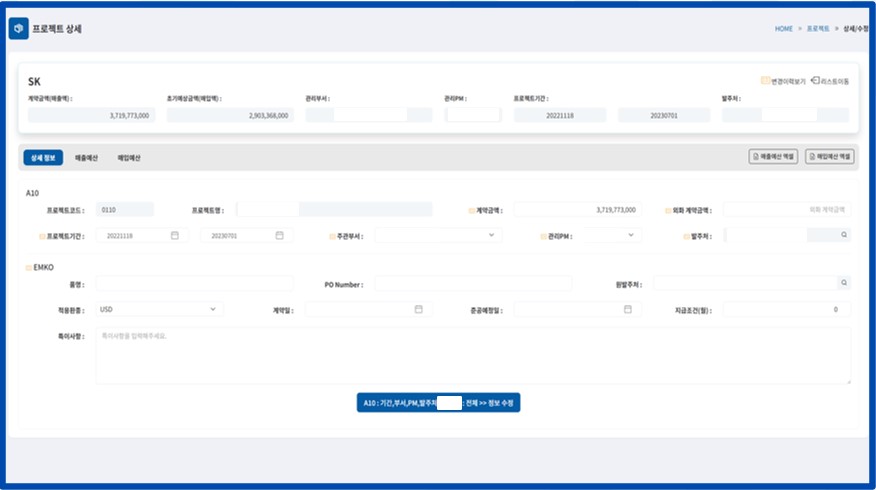Expand the 관리PM dropdown
The width and height of the screenshot is (876, 490).
(x=631, y=235)
